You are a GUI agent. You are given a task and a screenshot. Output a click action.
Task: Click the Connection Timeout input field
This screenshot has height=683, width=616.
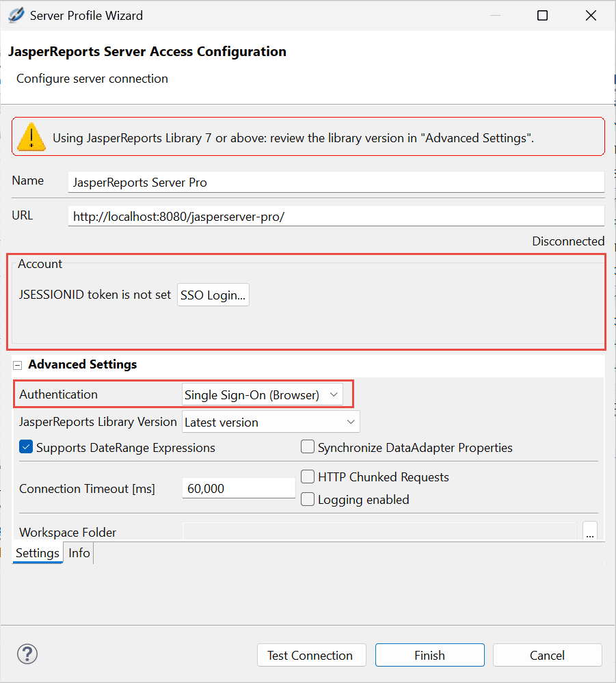point(239,488)
